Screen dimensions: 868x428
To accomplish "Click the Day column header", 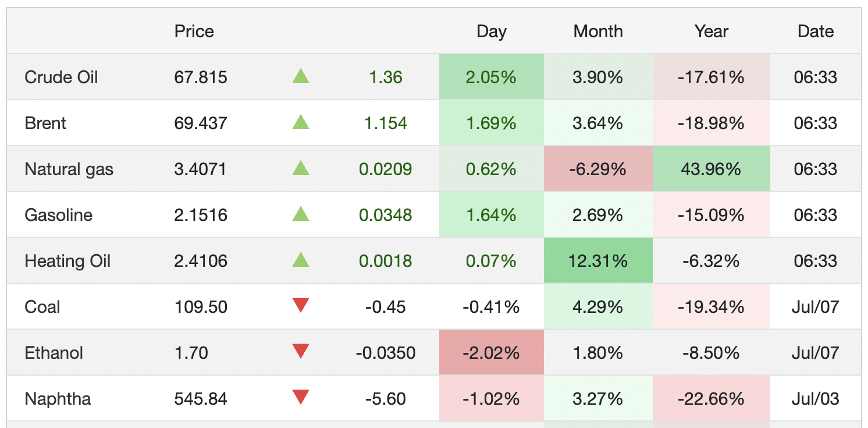I will (x=492, y=31).
